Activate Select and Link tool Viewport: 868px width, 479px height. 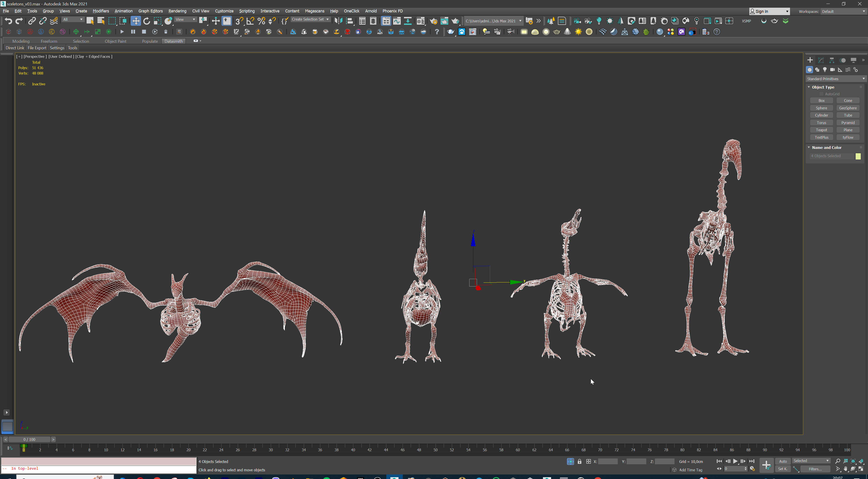pyautogui.click(x=32, y=21)
